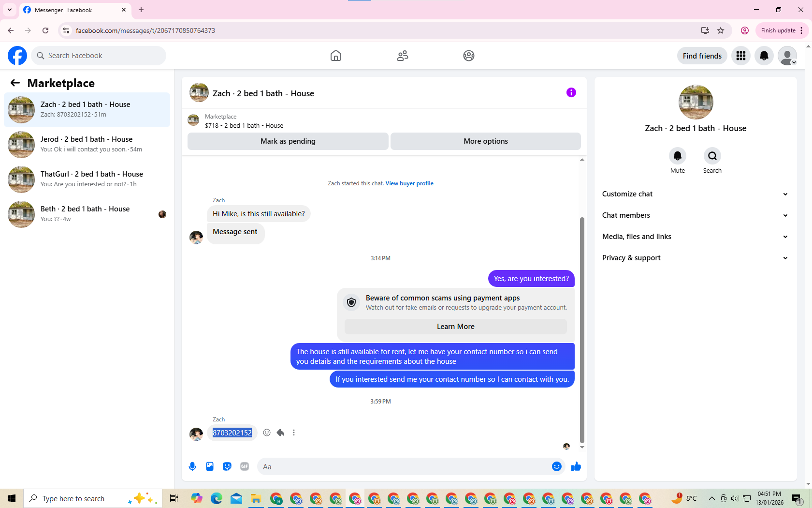Open the notifications bell in header
The height and width of the screenshot is (508, 812).
coord(764,56)
